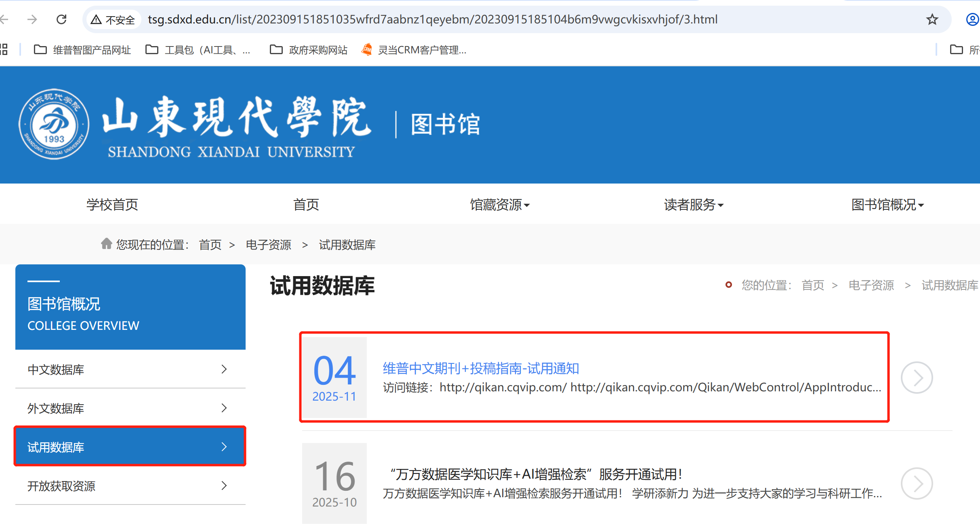Image resolution: width=980 pixels, height=532 pixels.
Task: Open the 读者服务 dropdown menu
Action: click(693, 205)
